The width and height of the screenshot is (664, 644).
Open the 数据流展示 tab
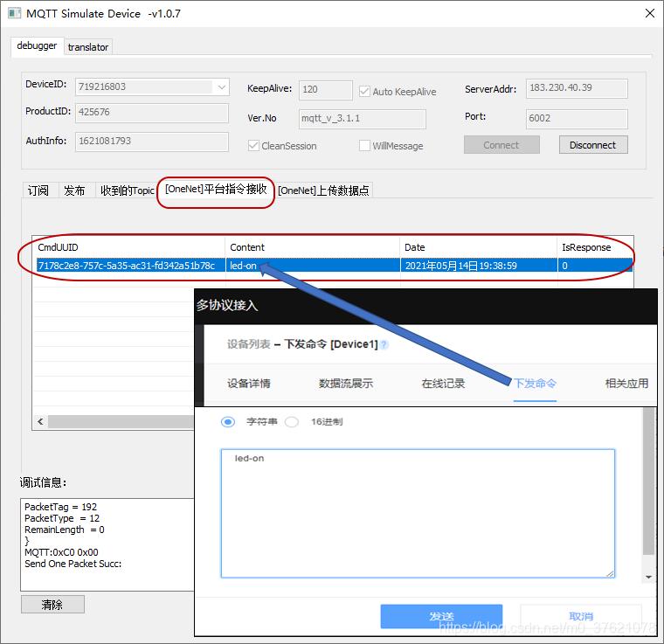346,384
